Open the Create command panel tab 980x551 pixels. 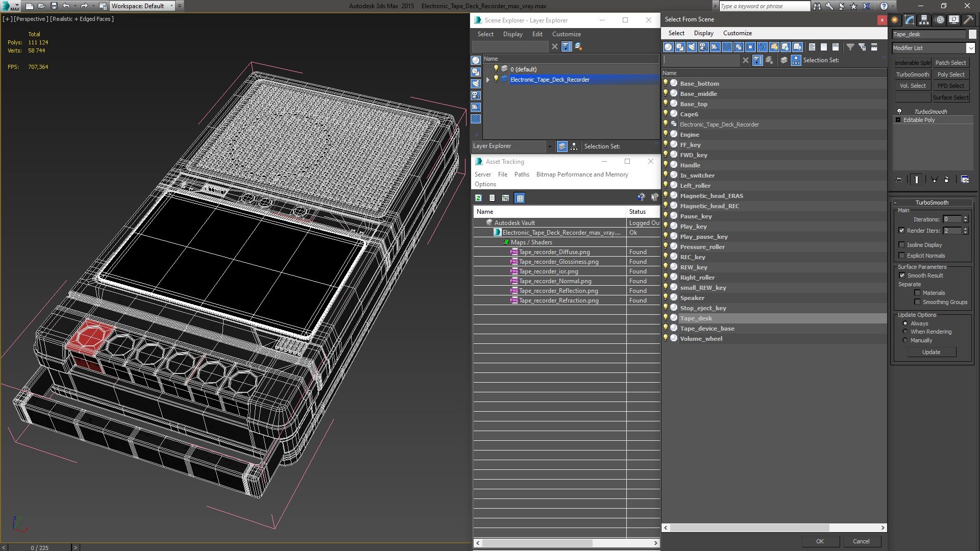(x=895, y=20)
